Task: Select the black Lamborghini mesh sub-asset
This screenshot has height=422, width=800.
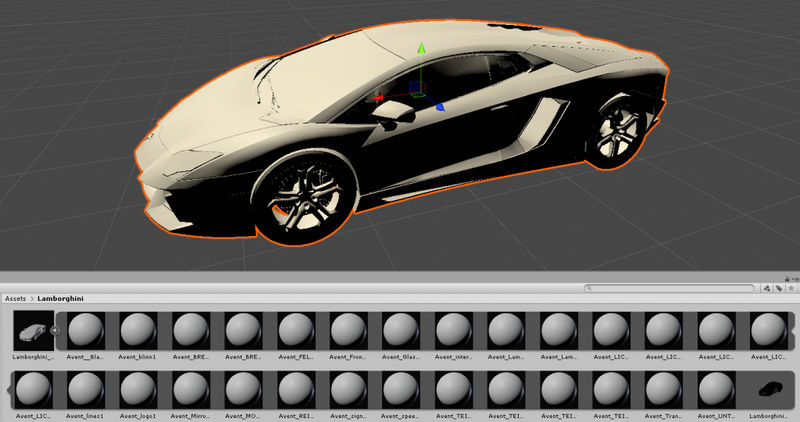Action: [769, 390]
